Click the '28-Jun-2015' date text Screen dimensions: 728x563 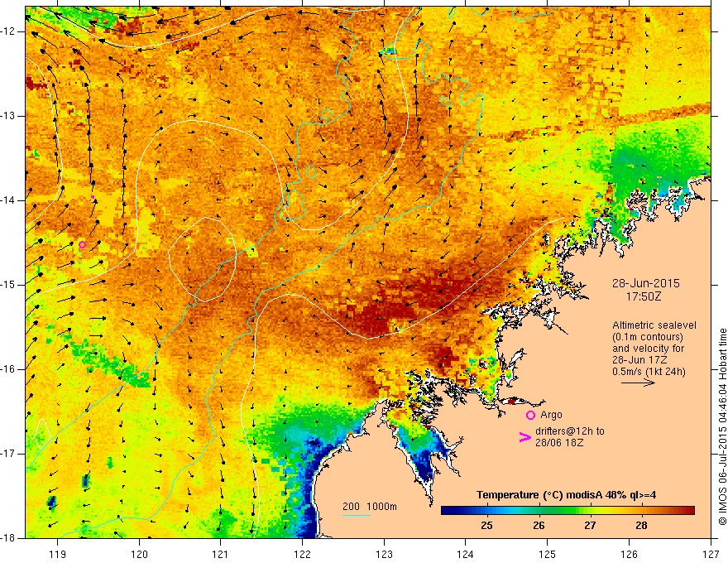(646, 283)
